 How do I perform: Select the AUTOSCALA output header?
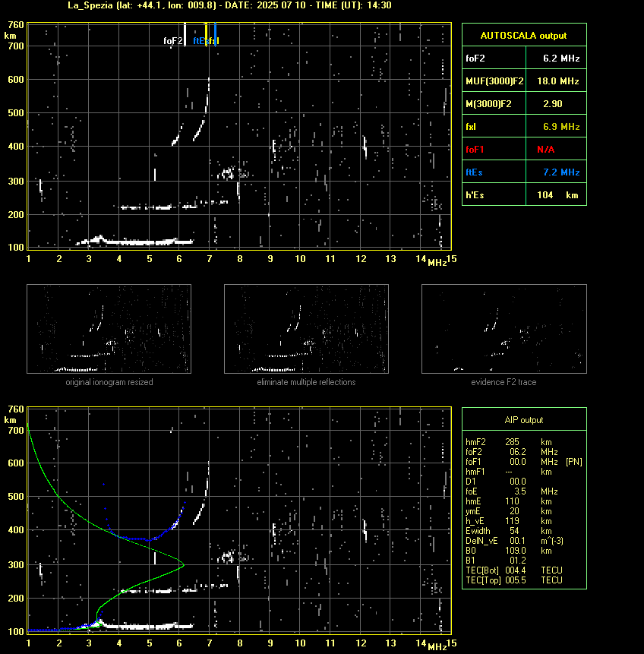pyautogui.click(x=523, y=36)
